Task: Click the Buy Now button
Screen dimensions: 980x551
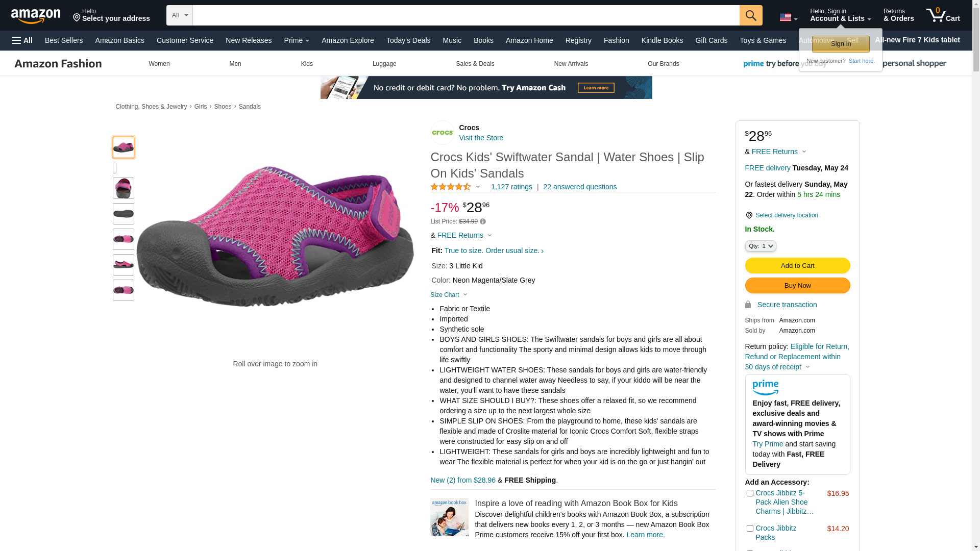Action: [797, 285]
